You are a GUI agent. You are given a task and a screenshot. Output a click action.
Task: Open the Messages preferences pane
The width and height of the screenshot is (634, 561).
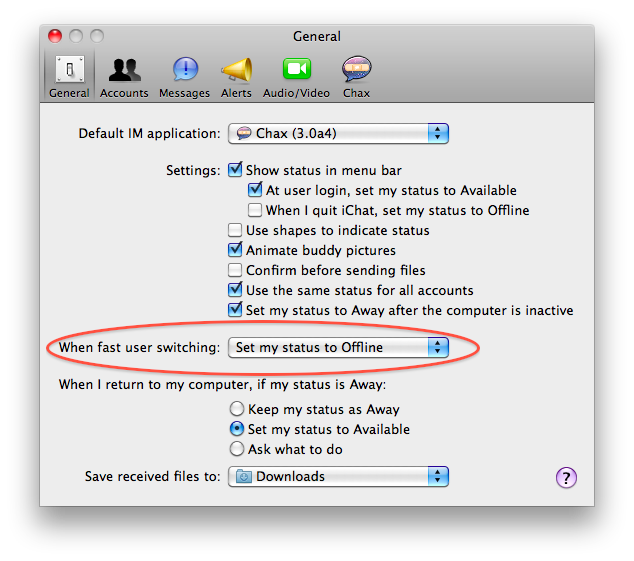point(184,76)
